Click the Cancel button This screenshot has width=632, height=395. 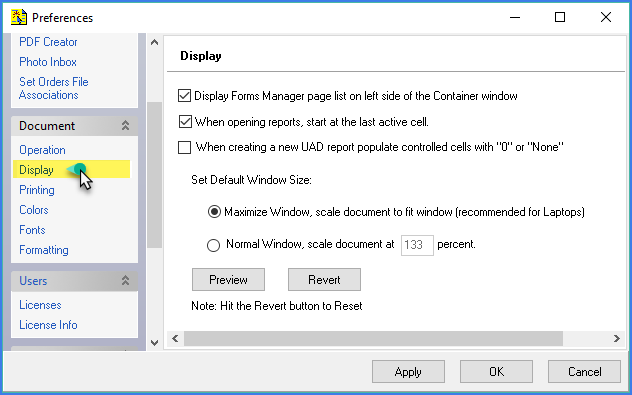pyautogui.click(x=584, y=372)
